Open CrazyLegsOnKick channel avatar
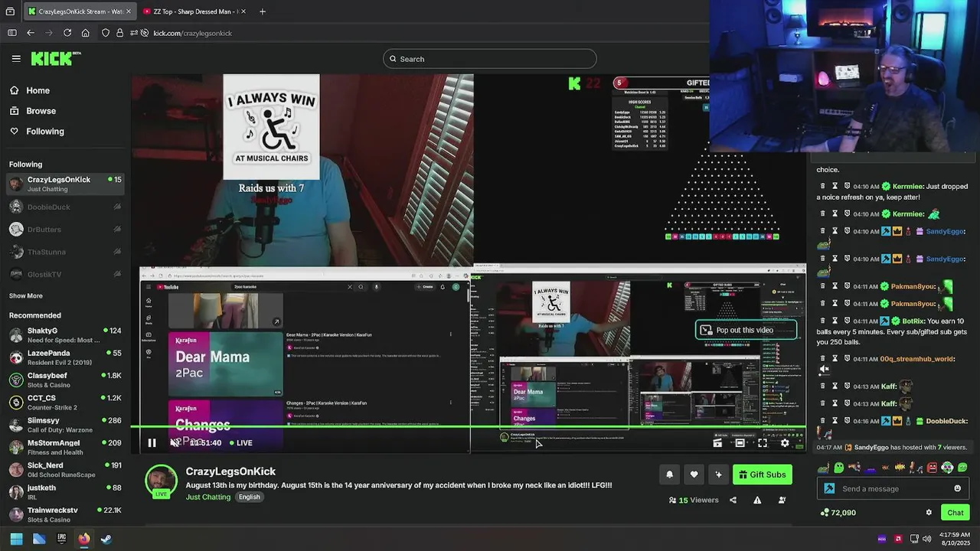The height and width of the screenshot is (551, 980). pyautogui.click(x=161, y=481)
